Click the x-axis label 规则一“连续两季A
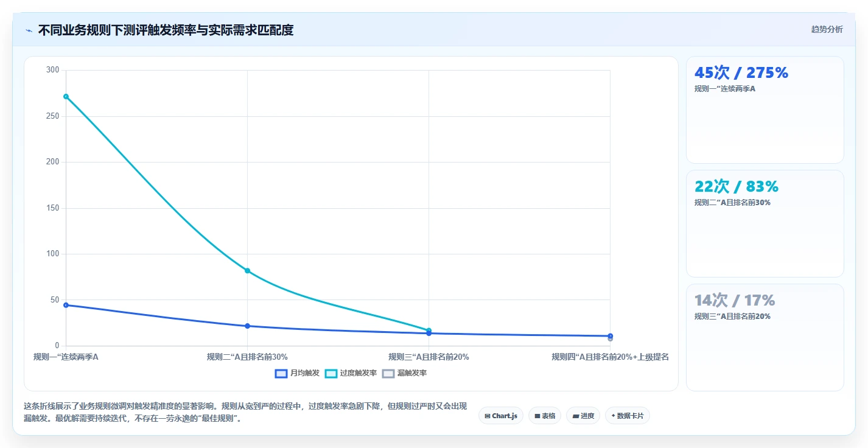 click(66, 357)
